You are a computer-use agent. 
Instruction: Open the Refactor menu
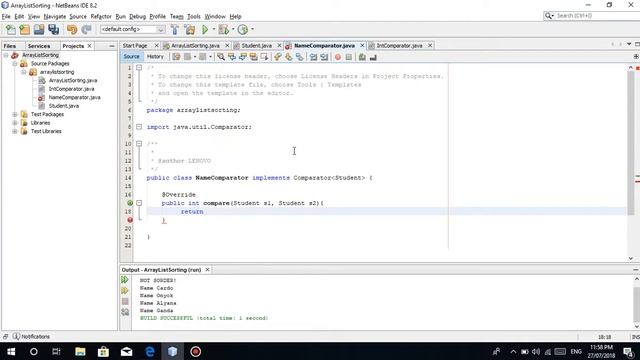pos(101,16)
